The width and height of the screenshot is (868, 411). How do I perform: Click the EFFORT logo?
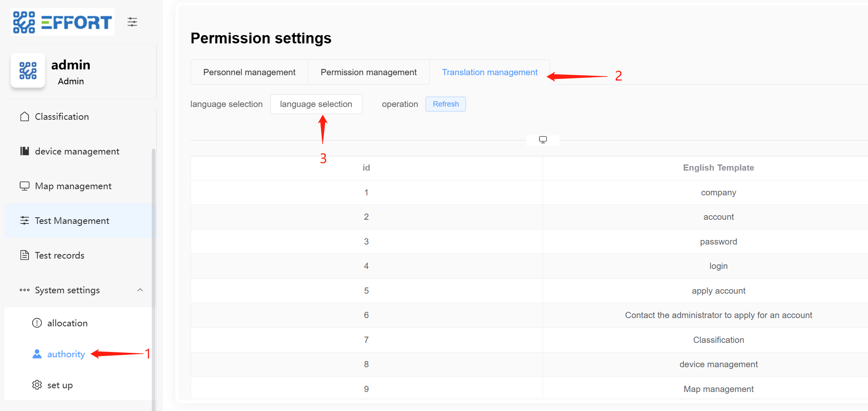point(62,22)
